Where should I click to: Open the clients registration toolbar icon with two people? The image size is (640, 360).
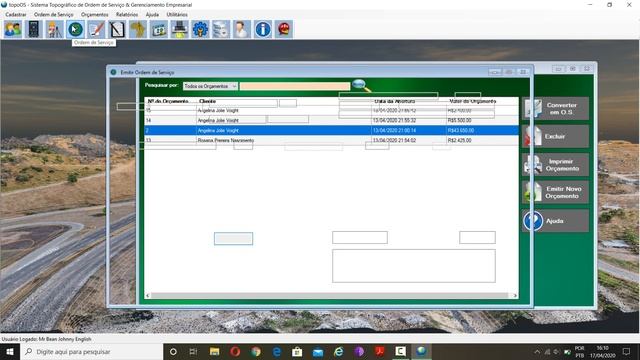pos(13,29)
